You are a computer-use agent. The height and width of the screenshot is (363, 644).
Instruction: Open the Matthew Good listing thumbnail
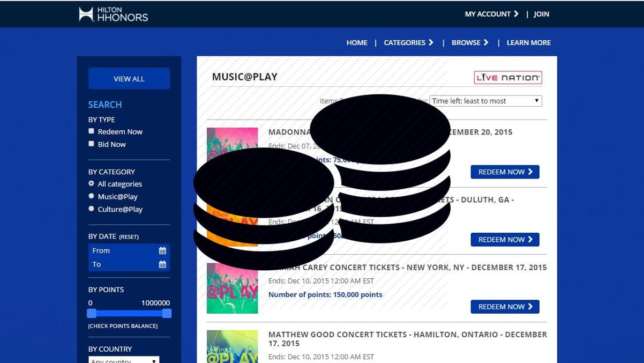(232, 346)
